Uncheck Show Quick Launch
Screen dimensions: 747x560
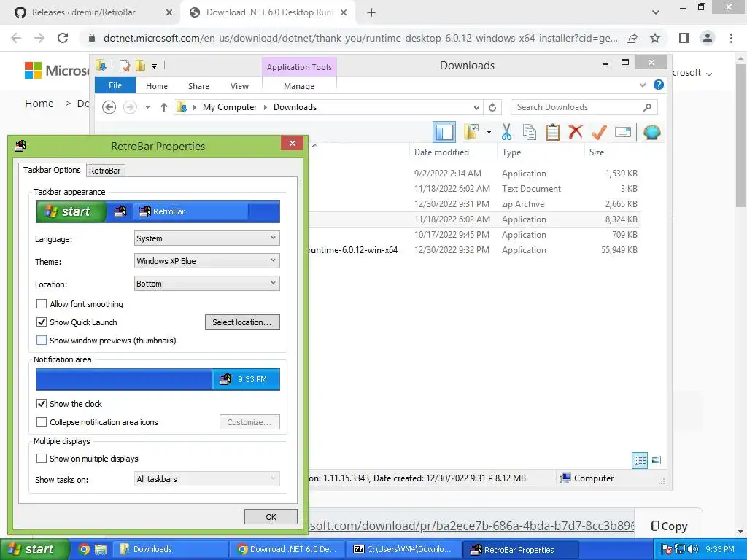[x=42, y=322]
